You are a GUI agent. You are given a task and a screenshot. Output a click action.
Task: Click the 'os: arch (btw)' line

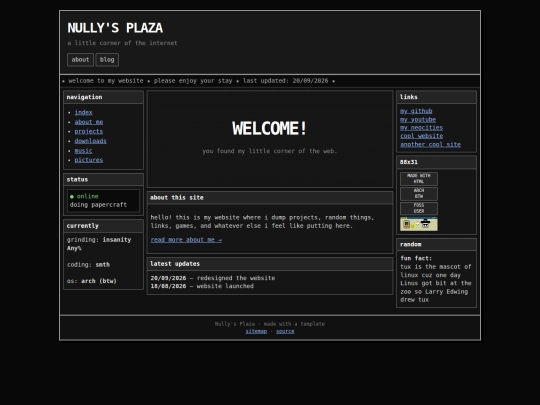tap(92, 281)
